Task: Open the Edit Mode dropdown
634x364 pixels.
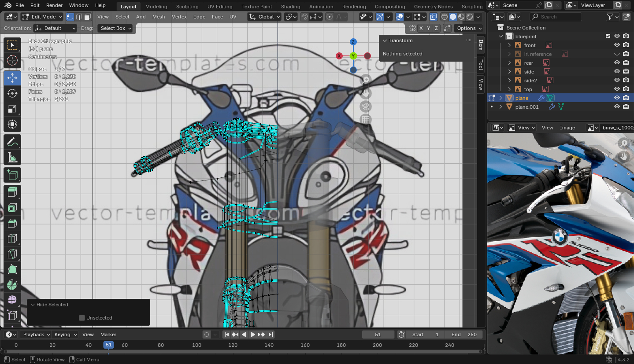Action: [42, 17]
